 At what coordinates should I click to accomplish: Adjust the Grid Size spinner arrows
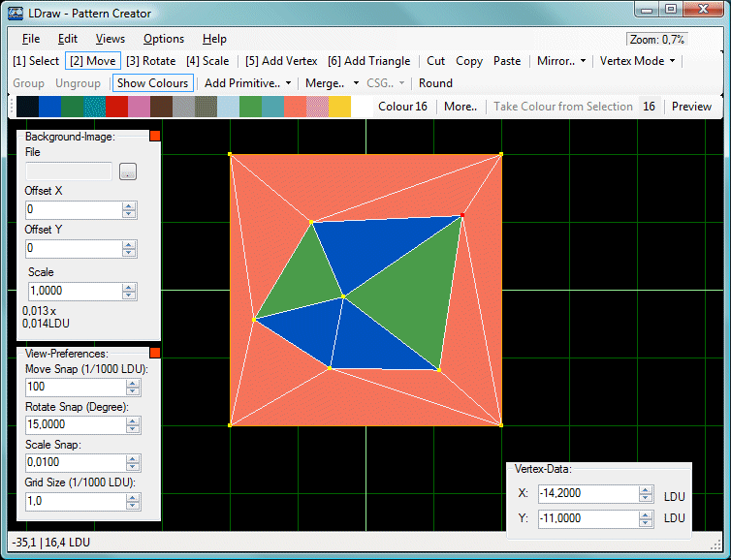(133, 502)
